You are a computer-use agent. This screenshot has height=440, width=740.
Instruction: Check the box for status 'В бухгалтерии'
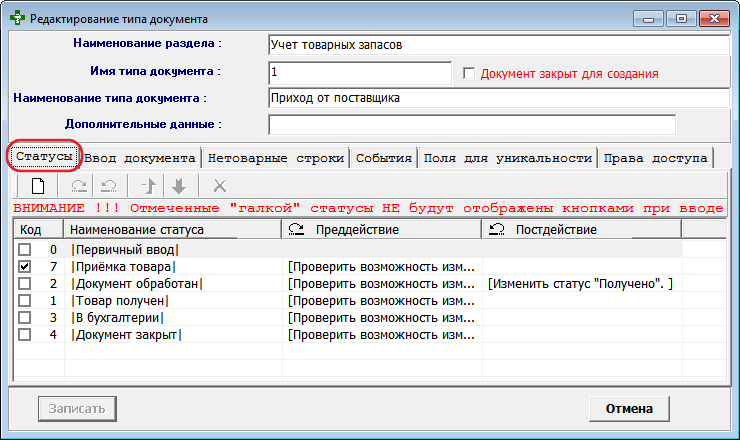25,317
